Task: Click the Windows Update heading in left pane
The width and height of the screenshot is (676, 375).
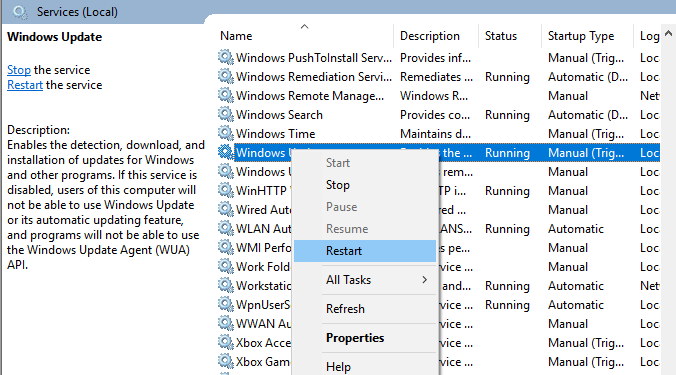Action: coord(54,37)
